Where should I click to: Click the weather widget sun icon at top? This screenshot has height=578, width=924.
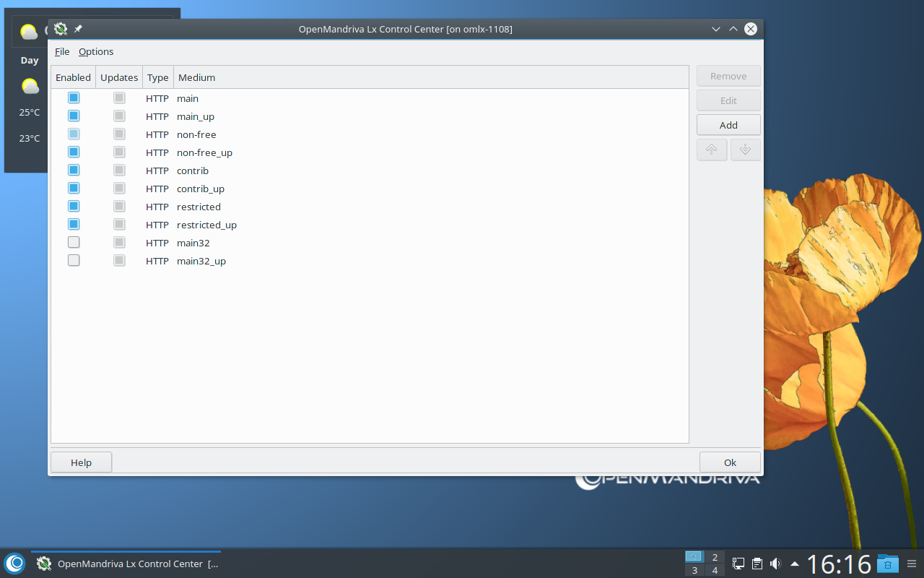tap(28, 32)
